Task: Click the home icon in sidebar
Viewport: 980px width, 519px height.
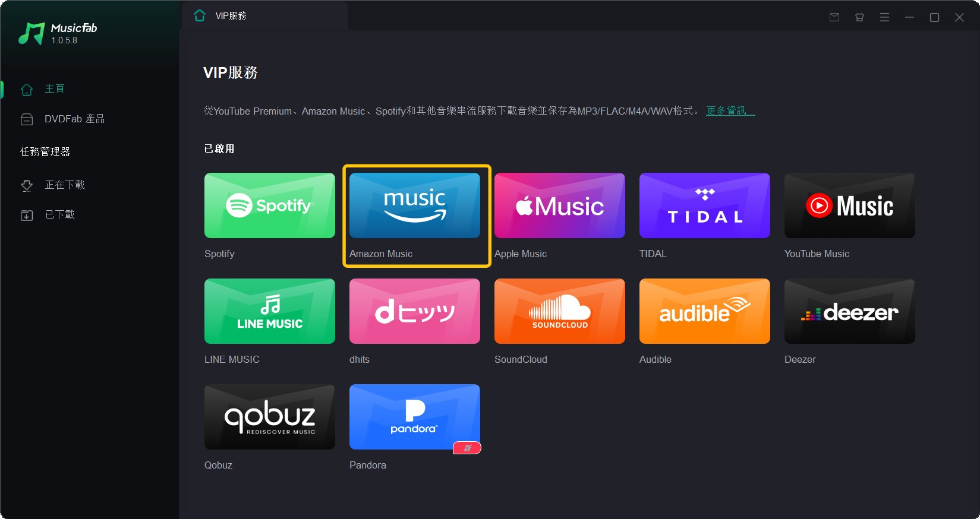Action: [x=27, y=89]
